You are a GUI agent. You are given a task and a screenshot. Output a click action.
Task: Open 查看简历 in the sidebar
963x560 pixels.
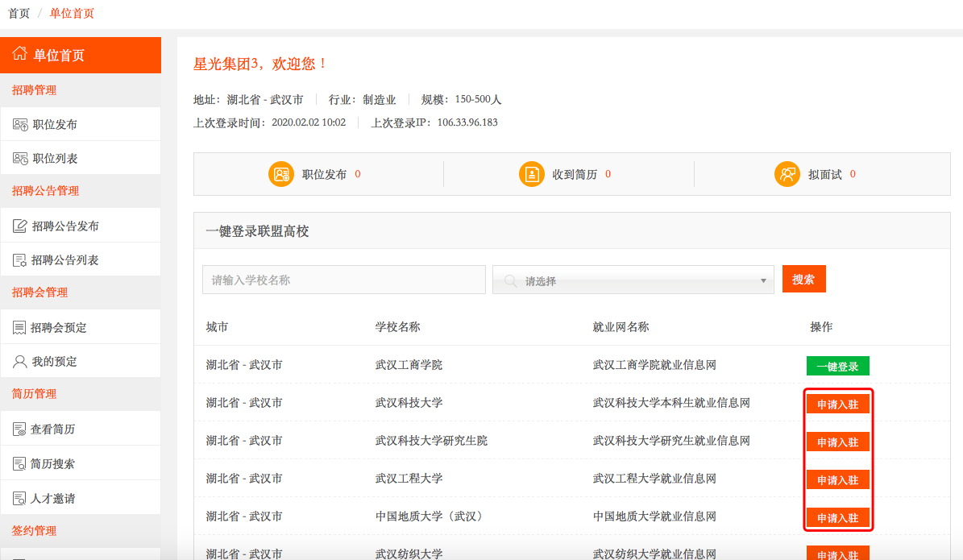(x=52, y=429)
